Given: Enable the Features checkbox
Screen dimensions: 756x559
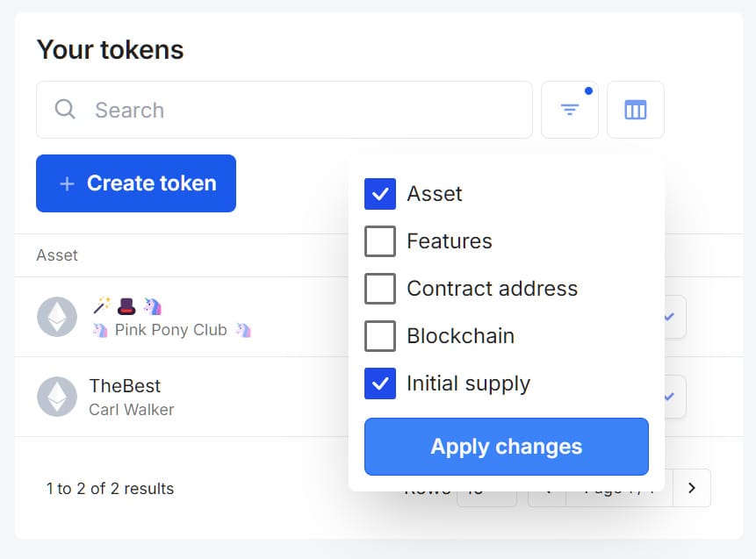Looking at the screenshot, I should click(378, 240).
